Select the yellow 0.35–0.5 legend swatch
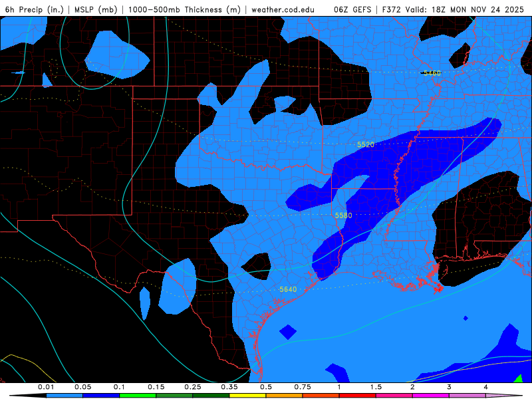 247,396
